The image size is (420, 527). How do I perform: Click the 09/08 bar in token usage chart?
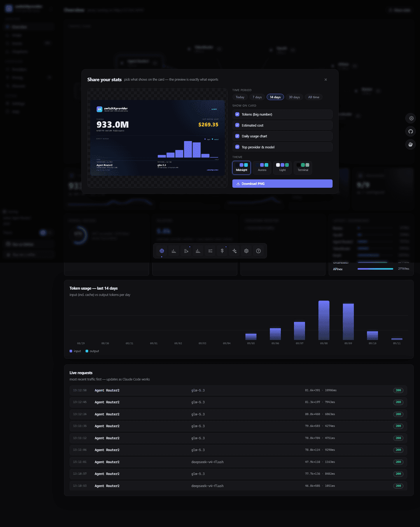324,320
